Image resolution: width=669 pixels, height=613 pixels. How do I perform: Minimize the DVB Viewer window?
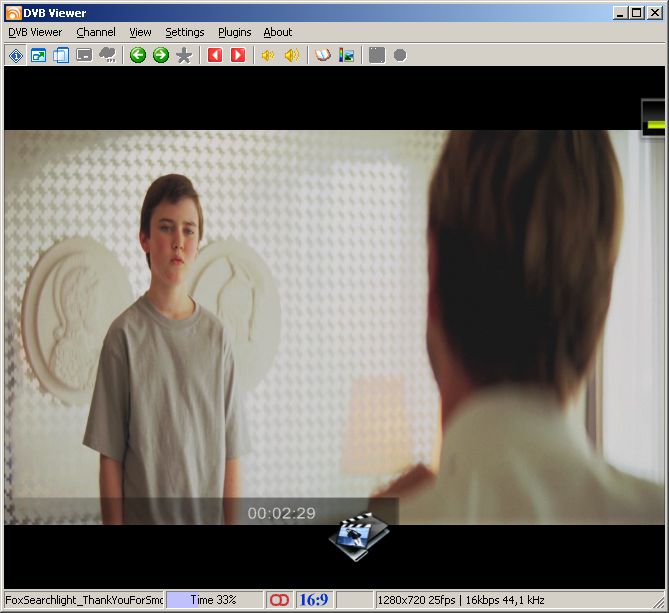[620, 13]
